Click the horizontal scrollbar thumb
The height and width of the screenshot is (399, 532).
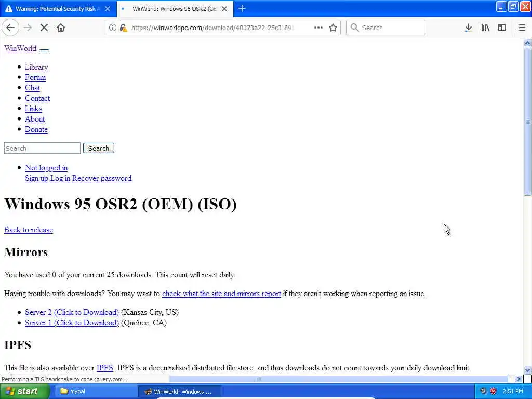(259, 379)
